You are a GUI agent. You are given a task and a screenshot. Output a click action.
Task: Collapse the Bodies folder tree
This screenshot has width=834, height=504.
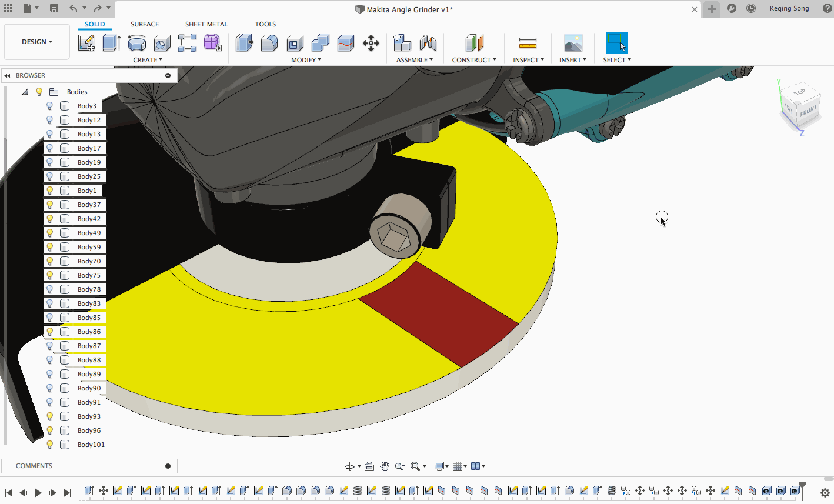25,92
